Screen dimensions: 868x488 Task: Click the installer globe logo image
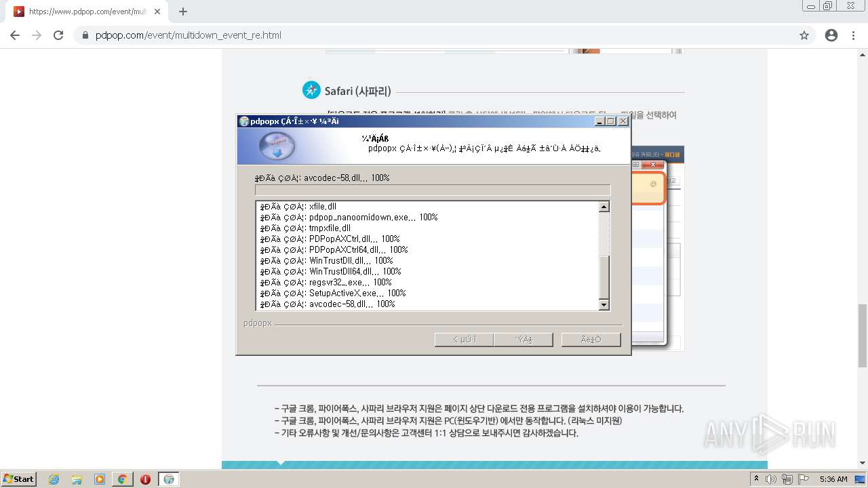pyautogui.click(x=277, y=146)
